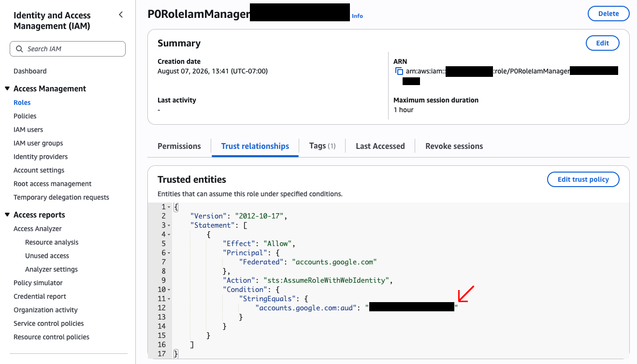637x364 pixels.
Task: Open Resource analysis
Action: click(x=52, y=242)
